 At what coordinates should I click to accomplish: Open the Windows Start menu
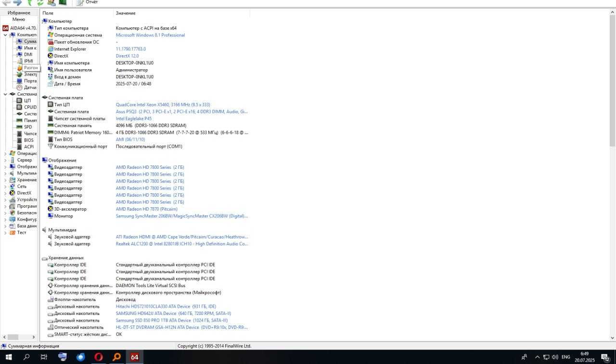pyautogui.click(x=8, y=357)
